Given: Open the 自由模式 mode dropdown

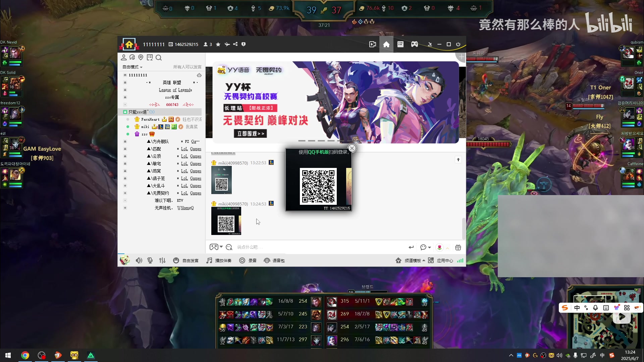Looking at the screenshot, I should pyautogui.click(x=132, y=67).
